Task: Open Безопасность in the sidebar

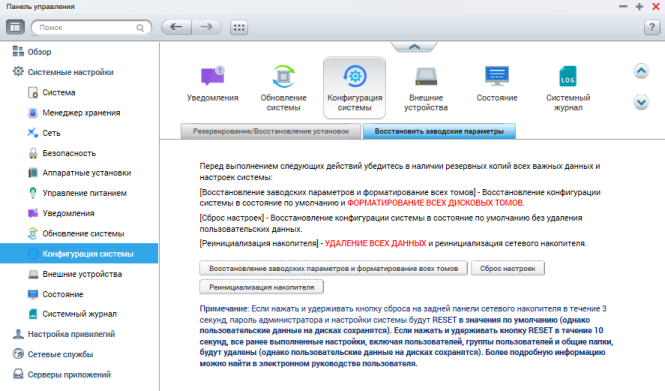Action: click(69, 153)
